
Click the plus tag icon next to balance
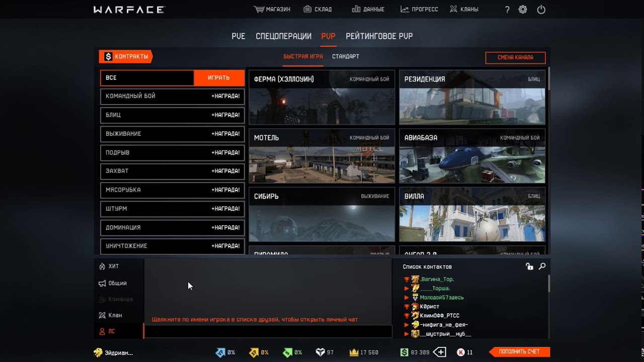[439, 352]
